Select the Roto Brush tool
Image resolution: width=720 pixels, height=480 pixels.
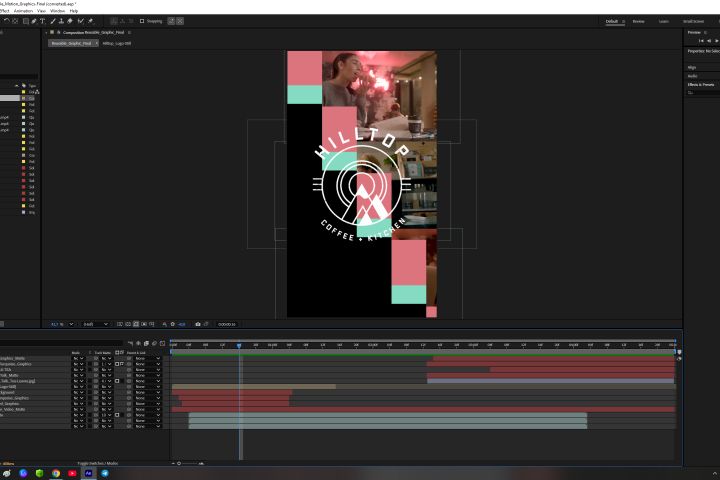(81, 21)
